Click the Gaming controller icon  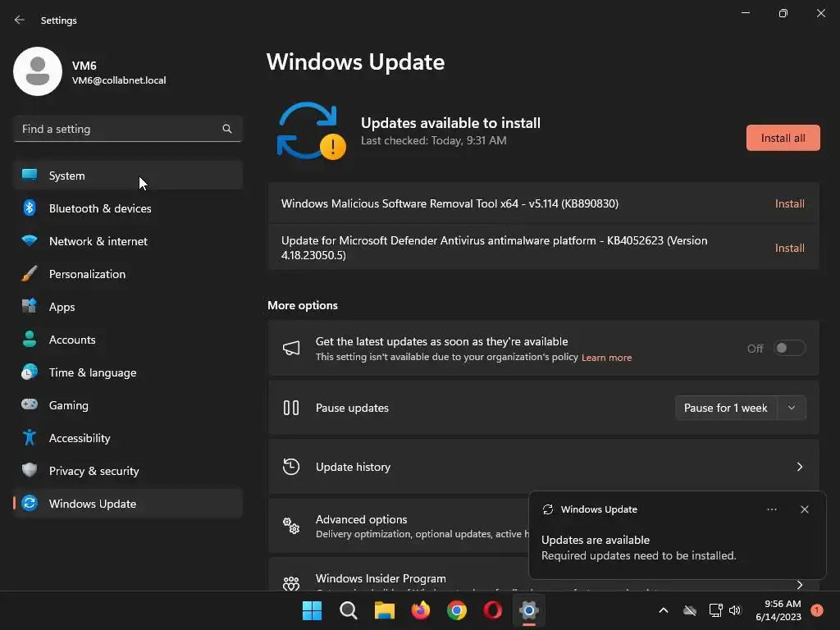[30, 404]
